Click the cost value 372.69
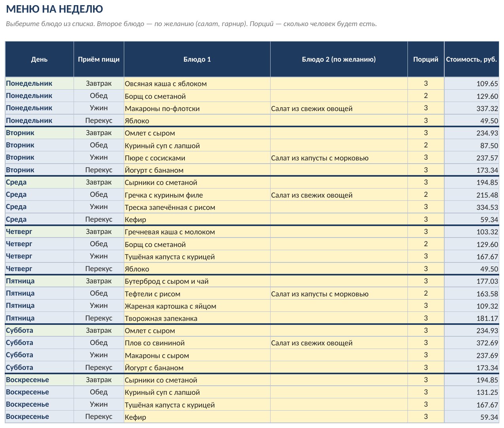504x428 pixels. click(472, 343)
